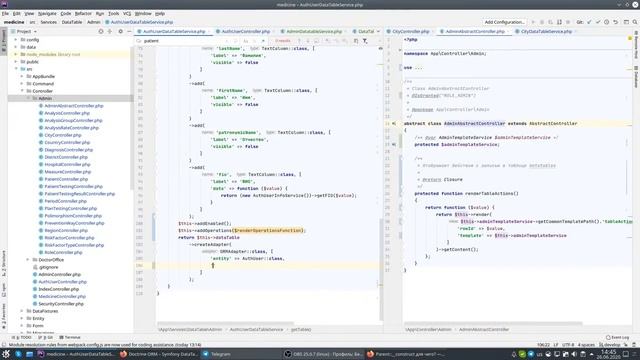Open Project panel settings gear
640x360 pixels.
(x=120, y=31)
